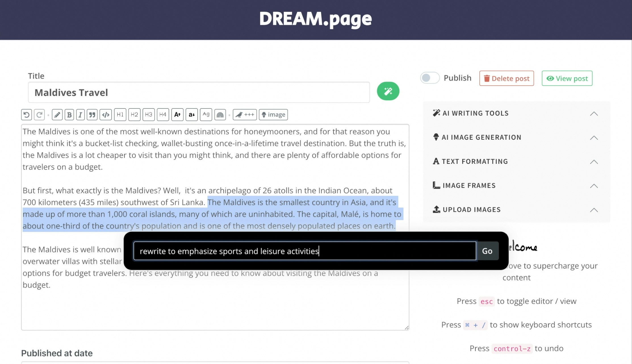Open the UPLOAD IMAGES heading
Screen dimensions: 632x364
tap(472, 210)
